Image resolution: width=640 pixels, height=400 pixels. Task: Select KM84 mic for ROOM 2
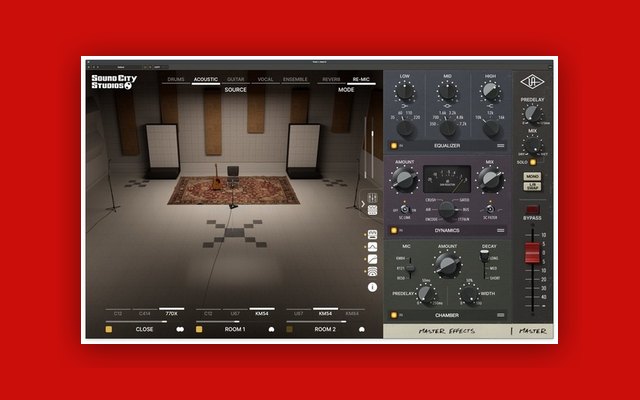click(x=352, y=313)
